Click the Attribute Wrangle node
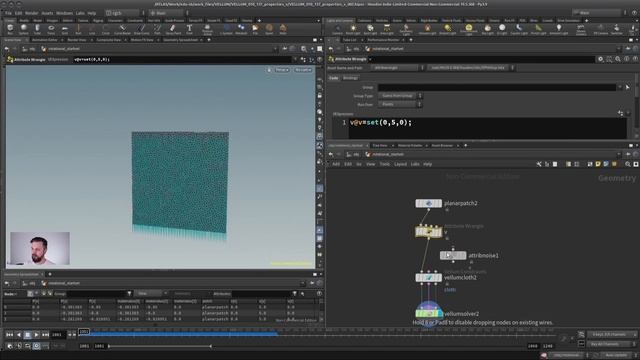Viewport: 640px width, 360px height. click(x=428, y=232)
